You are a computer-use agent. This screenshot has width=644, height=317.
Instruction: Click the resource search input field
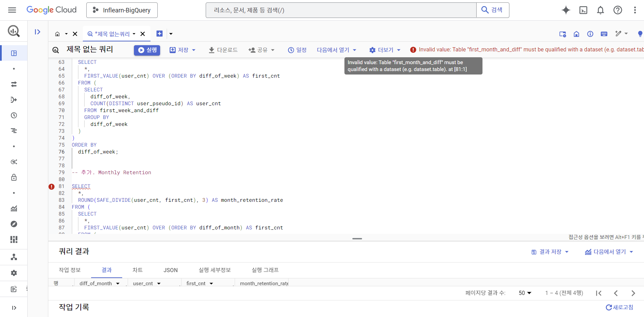pyautogui.click(x=341, y=10)
